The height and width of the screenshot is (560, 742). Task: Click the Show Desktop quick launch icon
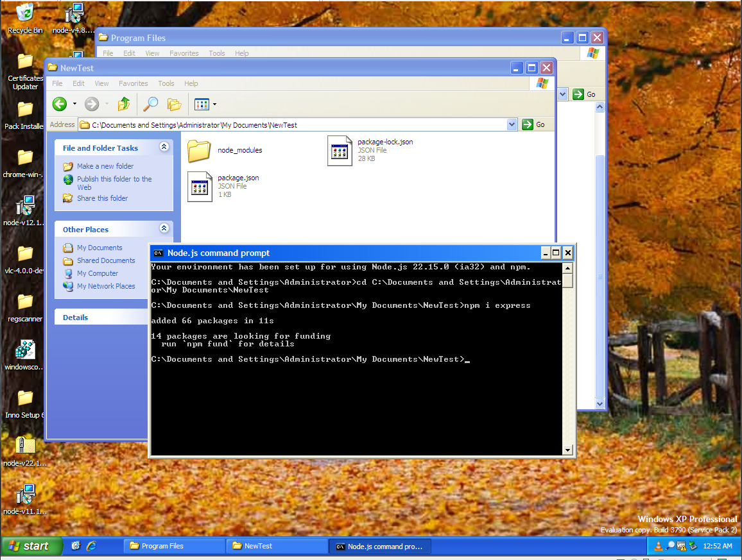(x=76, y=546)
